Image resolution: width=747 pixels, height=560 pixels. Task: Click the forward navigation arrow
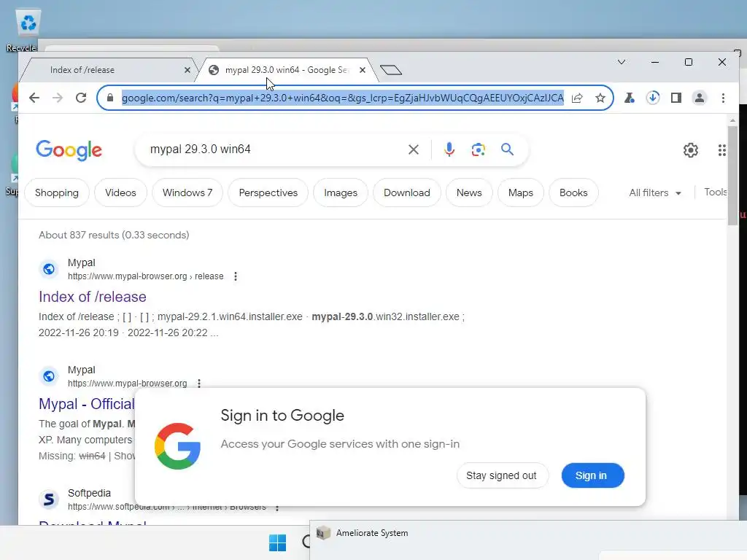[x=58, y=98]
